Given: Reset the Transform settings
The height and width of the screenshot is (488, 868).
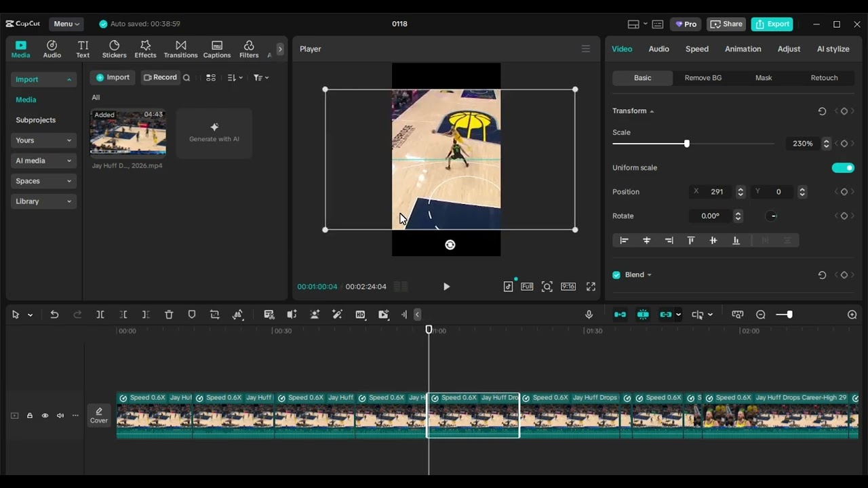Looking at the screenshot, I should pos(822,111).
